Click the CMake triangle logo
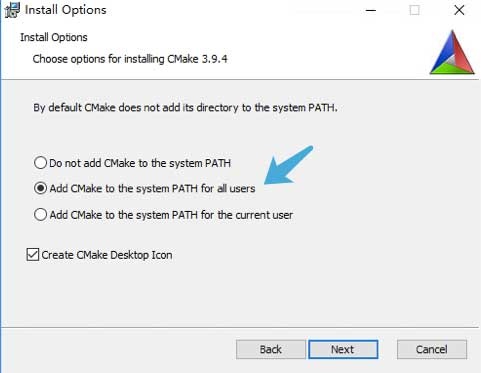The width and height of the screenshot is (481, 373). 452,52
